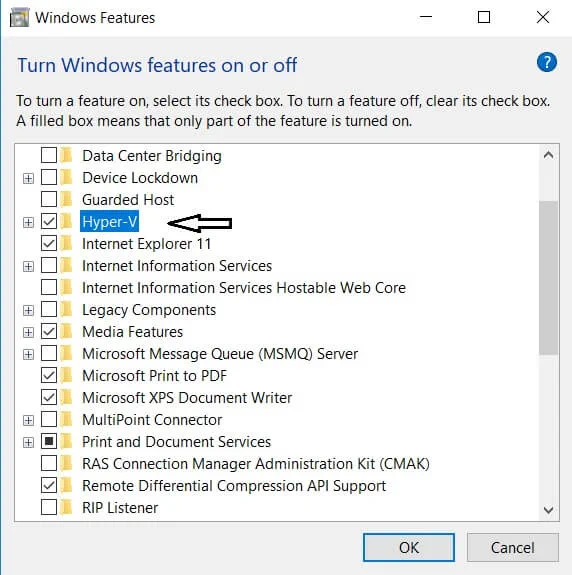Click the Microsoft XPS Document Writer folder icon
572x575 pixels.
pos(66,397)
